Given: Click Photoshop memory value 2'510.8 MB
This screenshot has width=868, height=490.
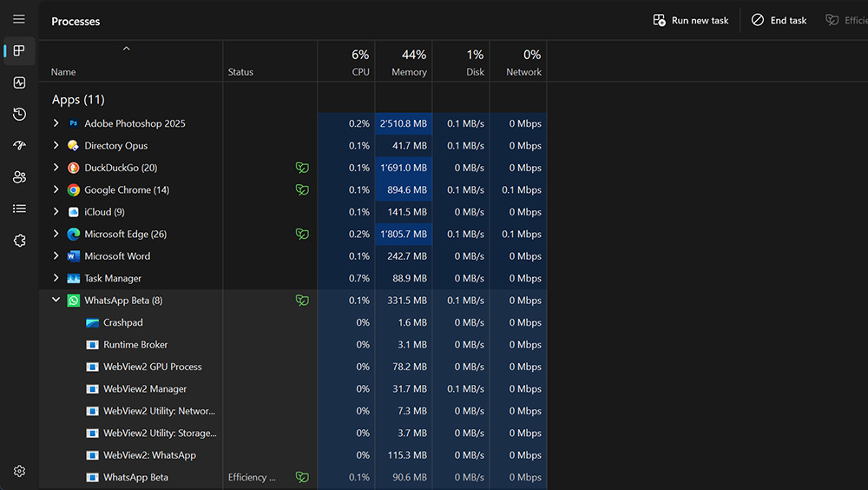Looking at the screenshot, I should click(403, 123).
